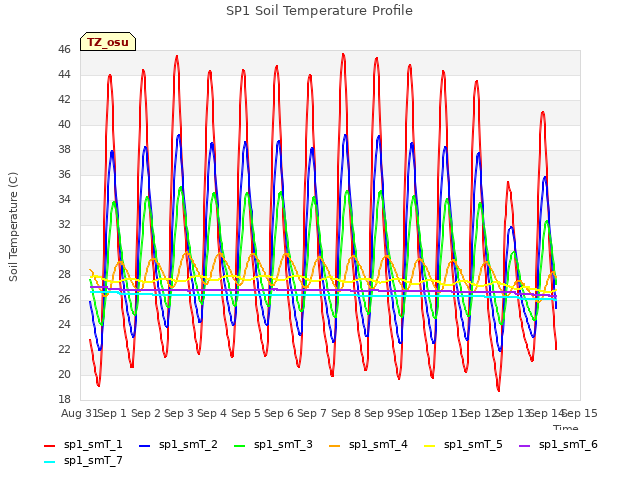The height and width of the screenshot is (480, 640).
Task: Select the sp1_smT_3 legend entry
Action: coord(273,444)
